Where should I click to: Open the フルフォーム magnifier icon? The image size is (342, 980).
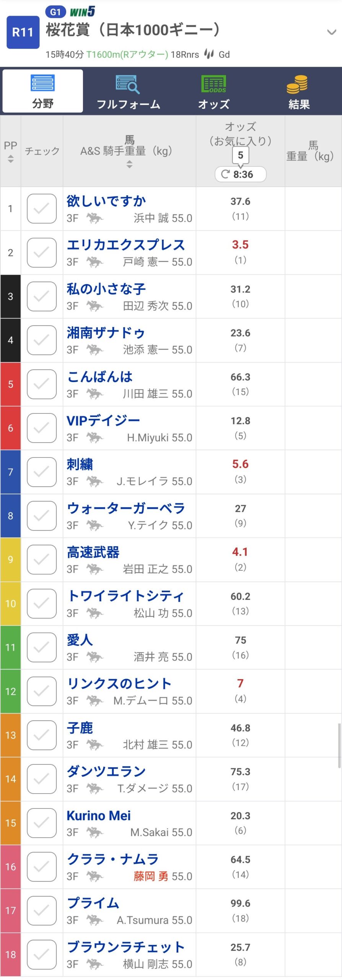127,84
